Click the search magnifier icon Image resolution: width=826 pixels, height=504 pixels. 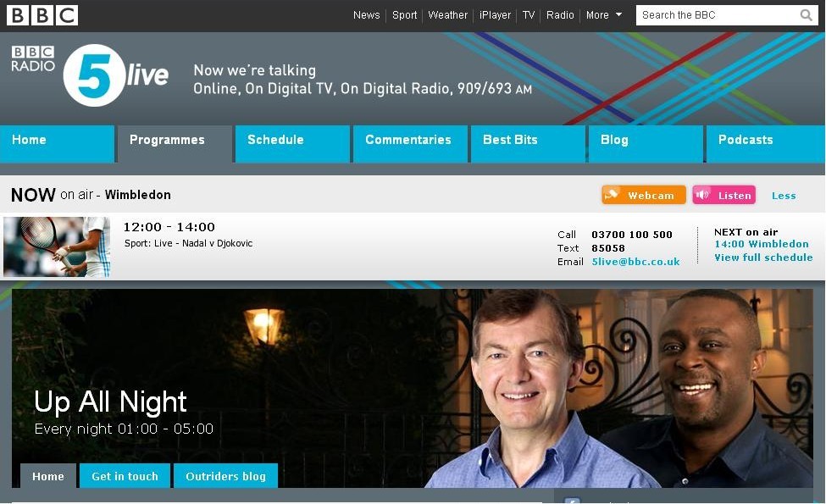(806, 15)
